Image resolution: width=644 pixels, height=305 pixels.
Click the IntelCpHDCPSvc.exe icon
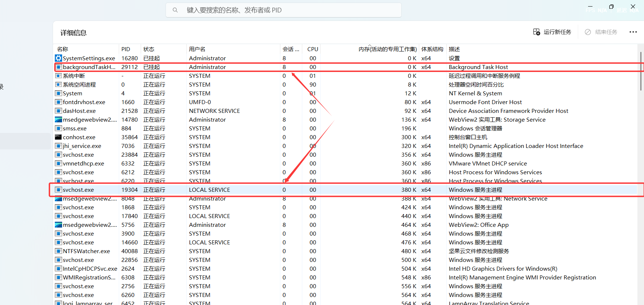pyautogui.click(x=58, y=268)
